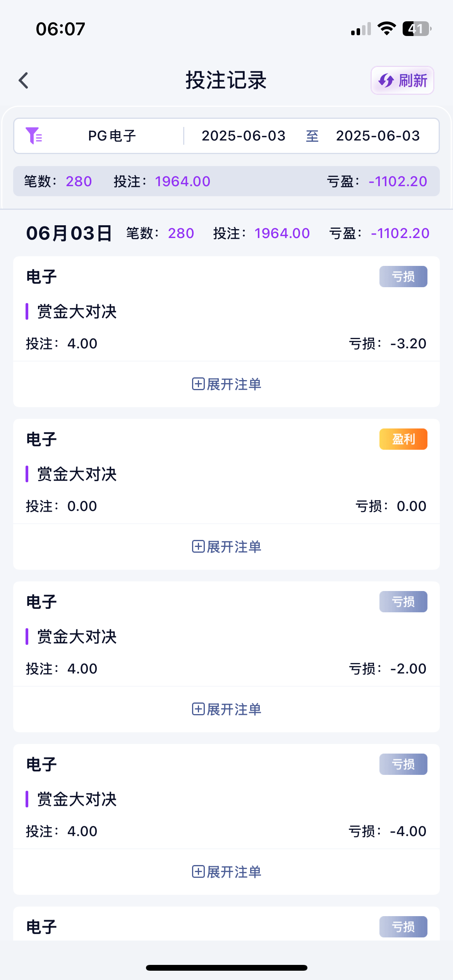Screen dimensions: 453x980
Task: Tap the orange 盈利 badge
Action: [403, 439]
